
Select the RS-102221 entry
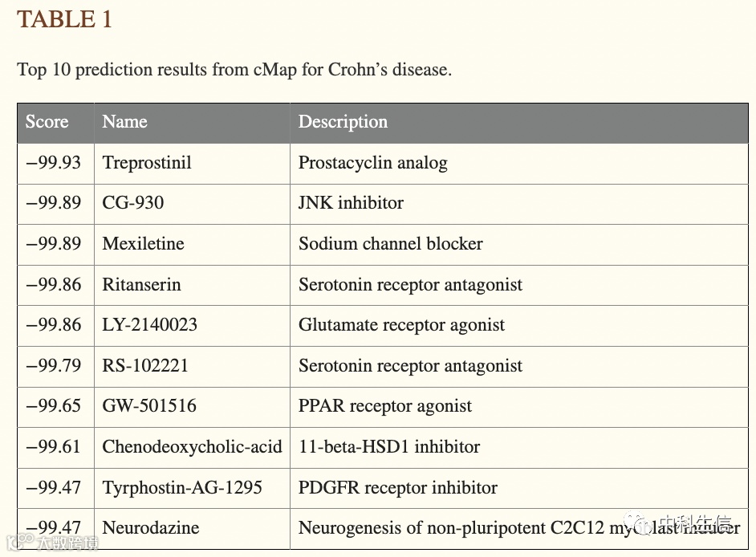[x=145, y=365]
